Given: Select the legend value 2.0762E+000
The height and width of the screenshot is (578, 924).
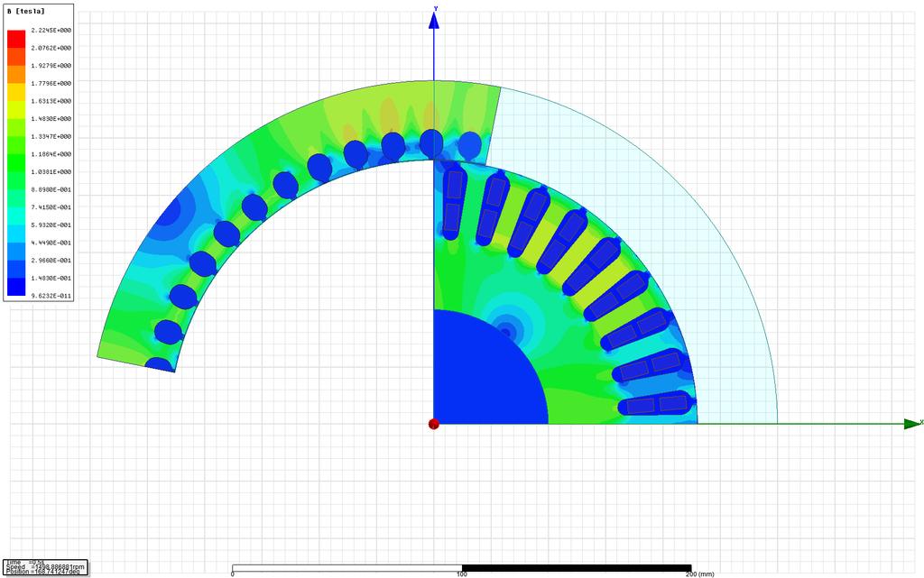Looking at the screenshot, I should (x=51, y=48).
